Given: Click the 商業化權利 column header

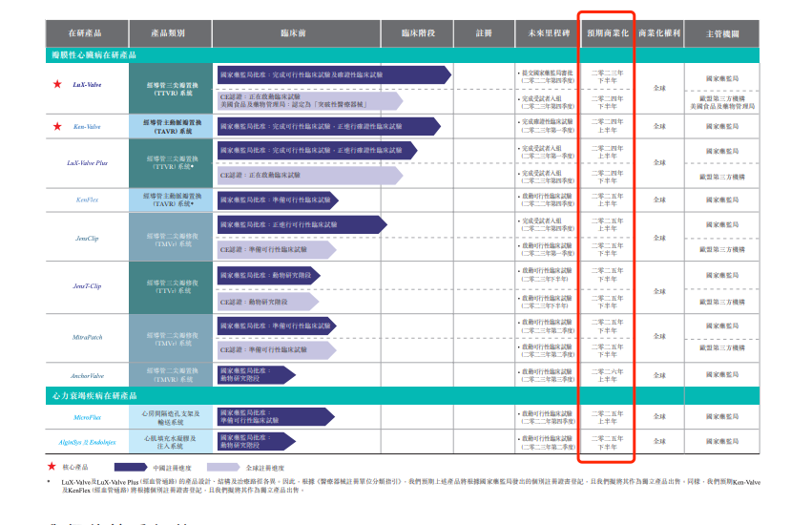Looking at the screenshot, I should (659, 32).
